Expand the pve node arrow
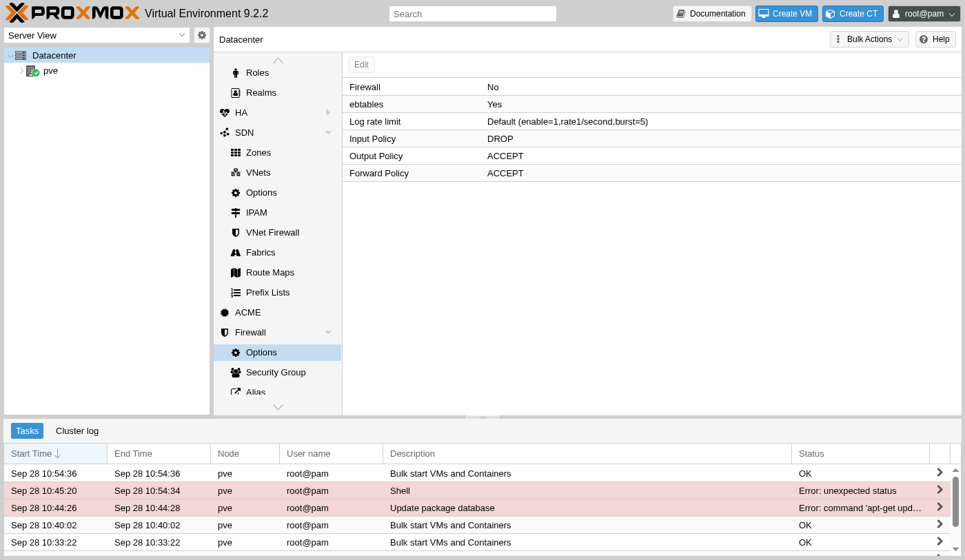This screenshot has height=560, width=965. pos(21,70)
